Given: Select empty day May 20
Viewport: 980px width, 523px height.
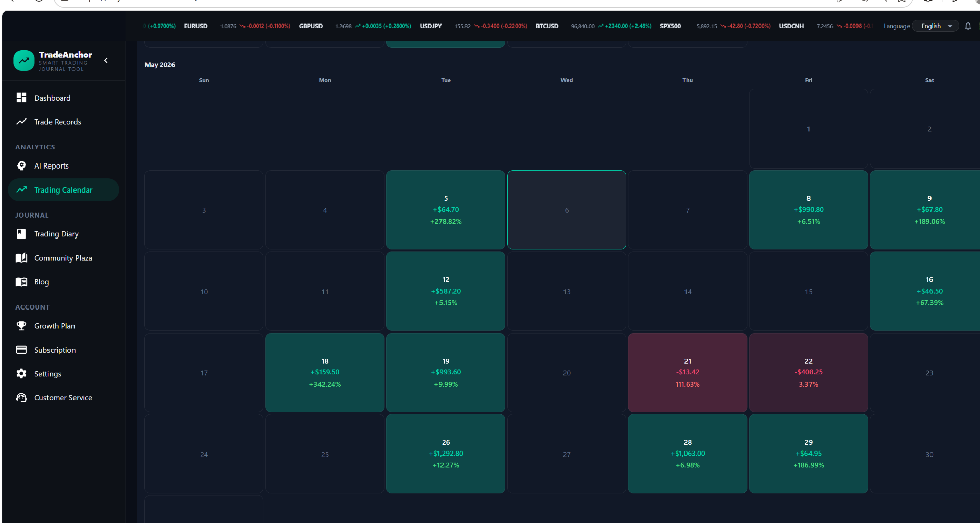Looking at the screenshot, I should (567, 373).
